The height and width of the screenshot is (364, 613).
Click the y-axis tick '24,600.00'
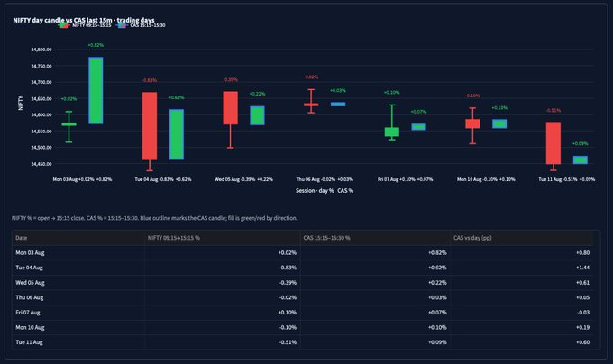click(x=41, y=114)
